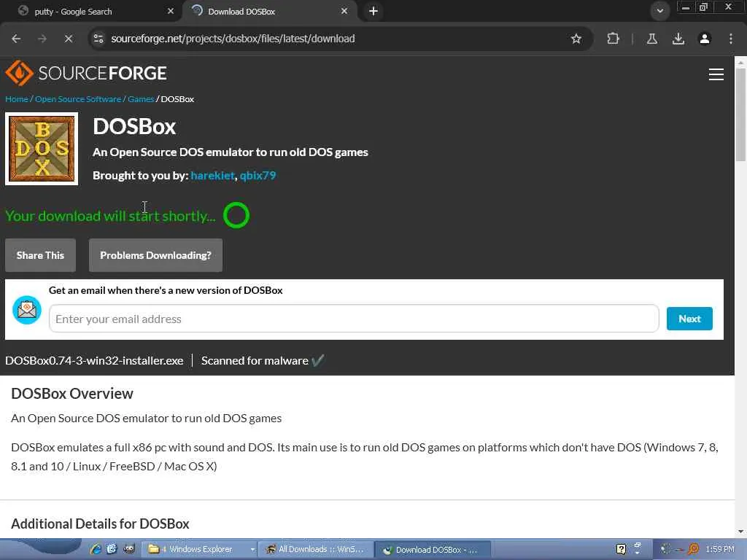Open the Games breadcrumb link
Viewport: 747px width, 560px height.
click(x=141, y=99)
